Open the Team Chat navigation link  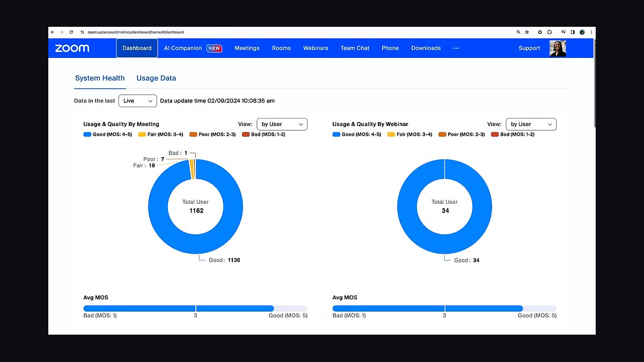pyautogui.click(x=355, y=48)
